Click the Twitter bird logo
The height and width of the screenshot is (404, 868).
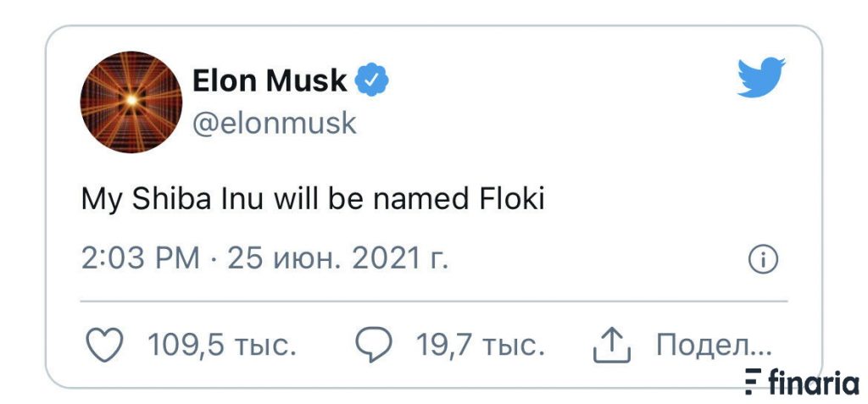point(761,77)
